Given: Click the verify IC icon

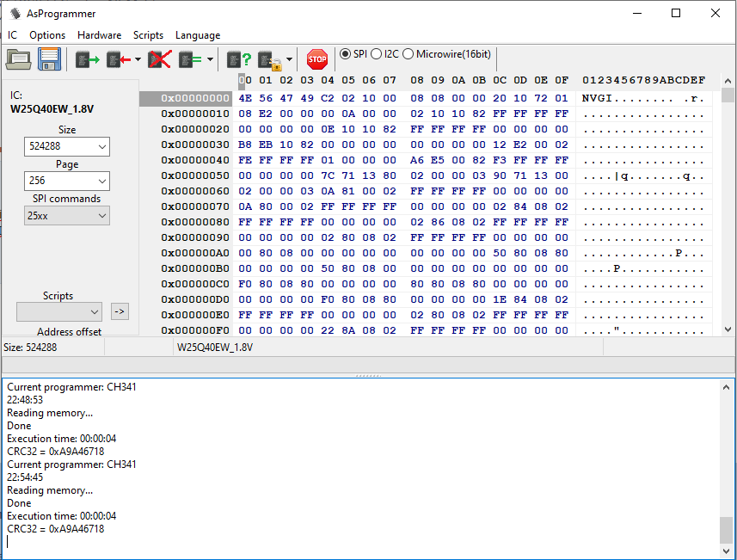Looking at the screenshot, I should click(x=190, y=59).
